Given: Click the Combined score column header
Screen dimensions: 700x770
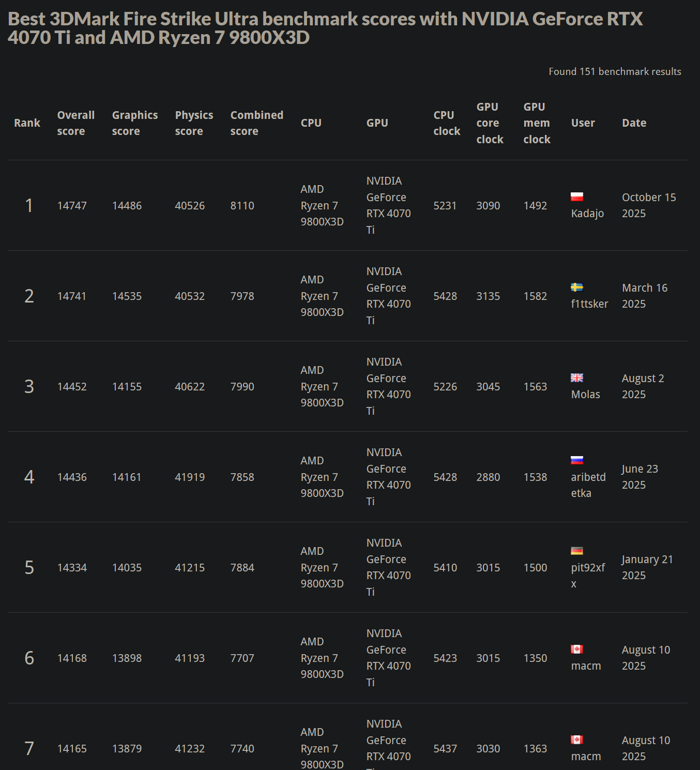Looking at the screenshot, I should [x=256, y=123].
